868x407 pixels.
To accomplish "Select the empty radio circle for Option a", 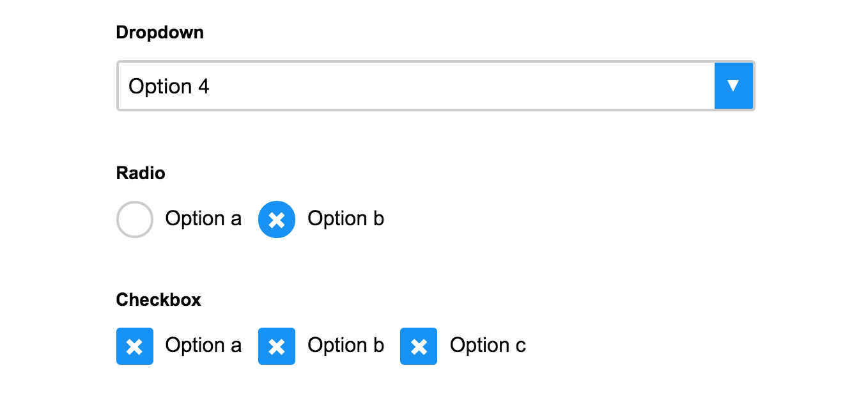I will 134,219.
